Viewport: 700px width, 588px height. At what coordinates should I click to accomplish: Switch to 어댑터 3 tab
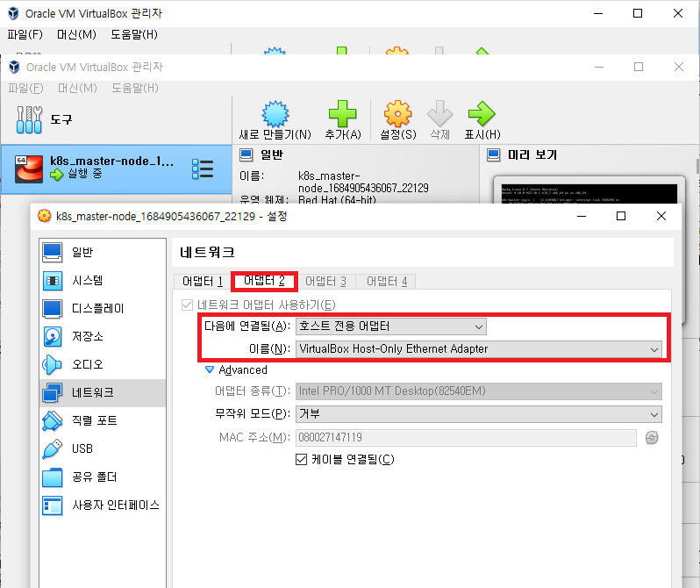(326, 282)
